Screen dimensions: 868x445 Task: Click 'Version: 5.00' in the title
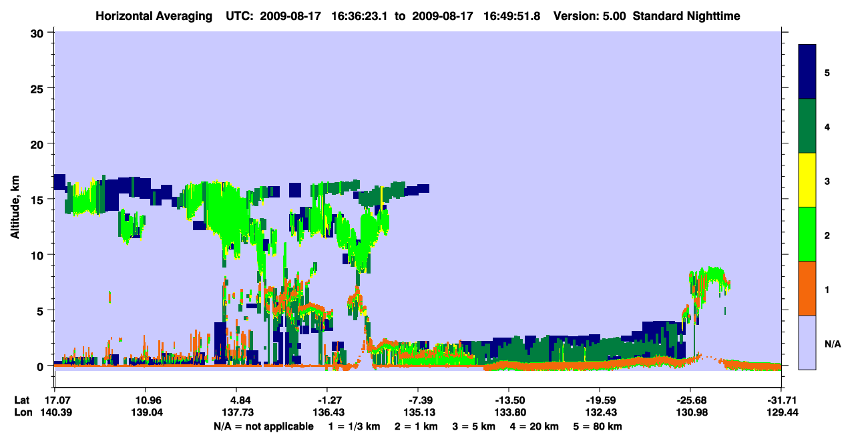point(590,15)
